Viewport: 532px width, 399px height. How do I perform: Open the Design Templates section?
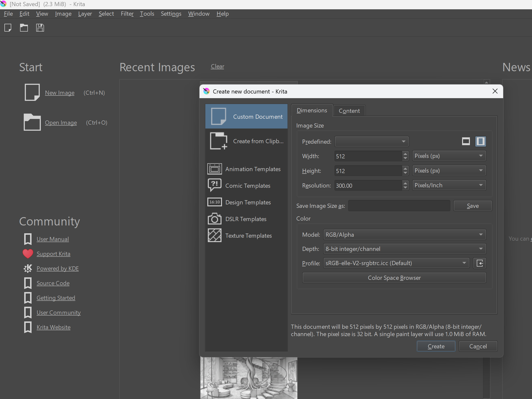(245, 202)
